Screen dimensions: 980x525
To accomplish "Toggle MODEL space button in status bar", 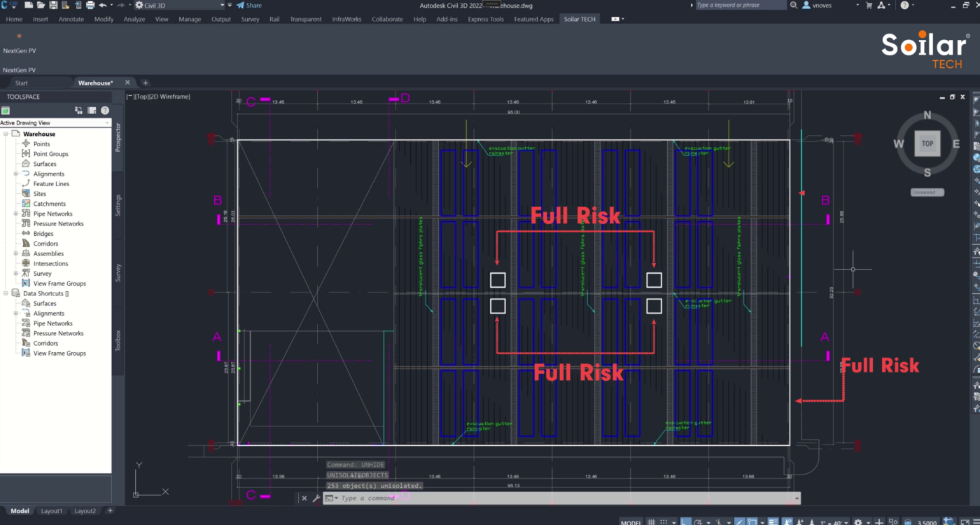I will coord(631,521).
